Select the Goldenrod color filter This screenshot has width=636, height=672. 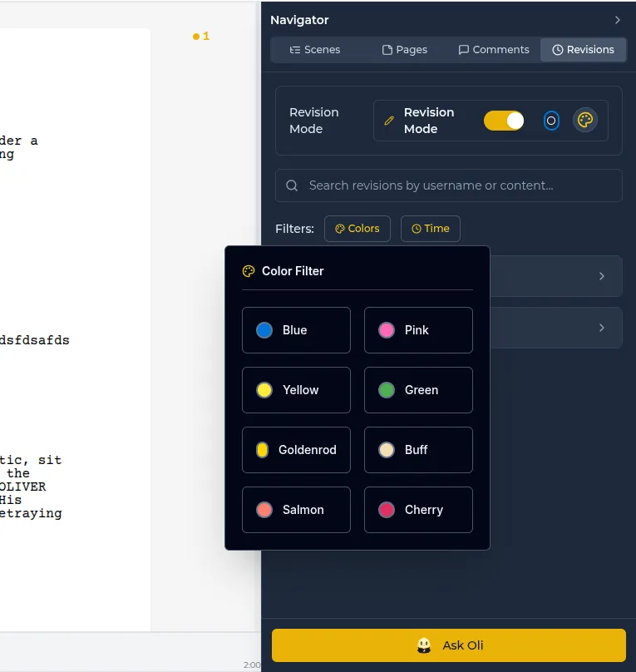(x=296, y=450)
